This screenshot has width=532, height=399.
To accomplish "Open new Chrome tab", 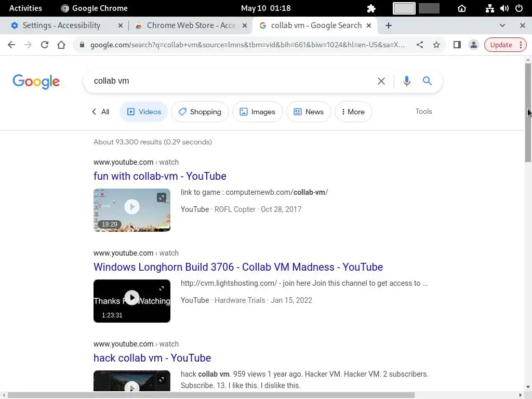I will (389, 25).
